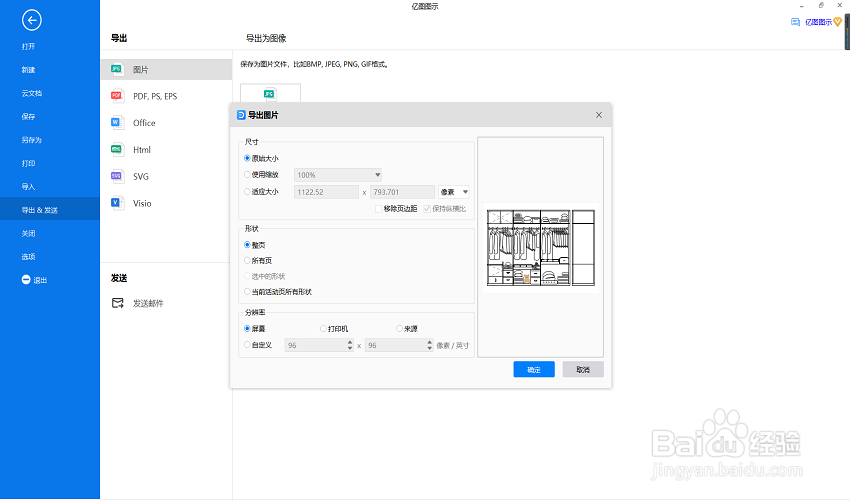Click the 保持纵横比 checkbox
Viewport: 850px width, 500px height.
click(x=427, y=209)
